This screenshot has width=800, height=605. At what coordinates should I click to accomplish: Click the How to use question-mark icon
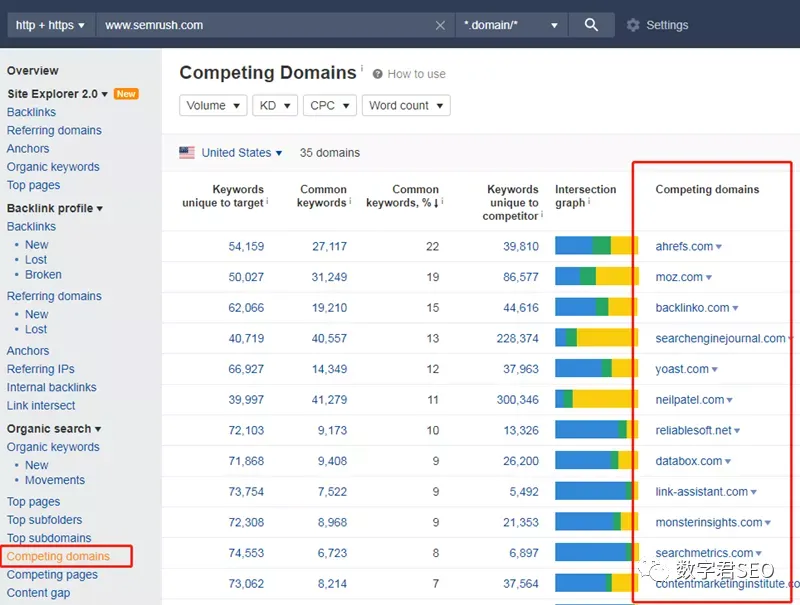coord(378,74)
